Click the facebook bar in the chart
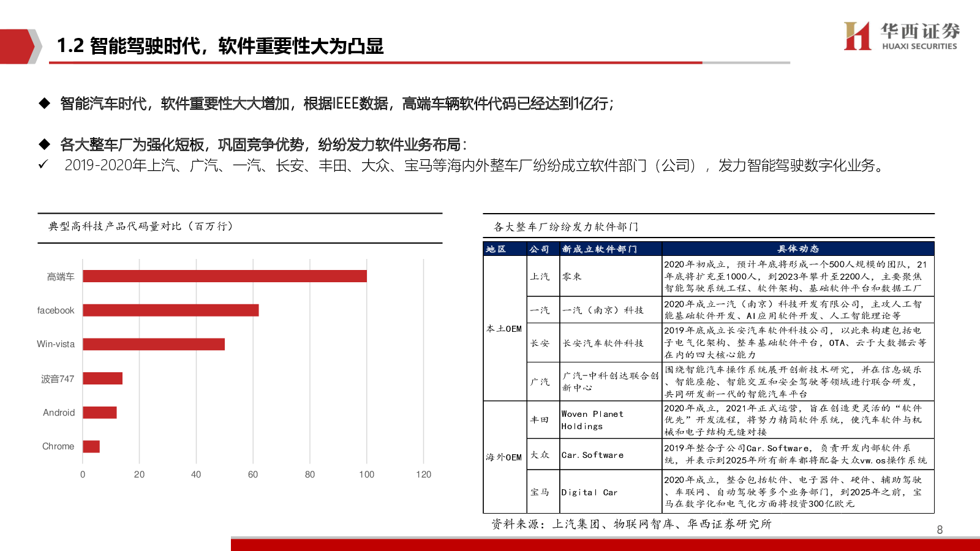980x551 pixels. [x=171, y=310]
